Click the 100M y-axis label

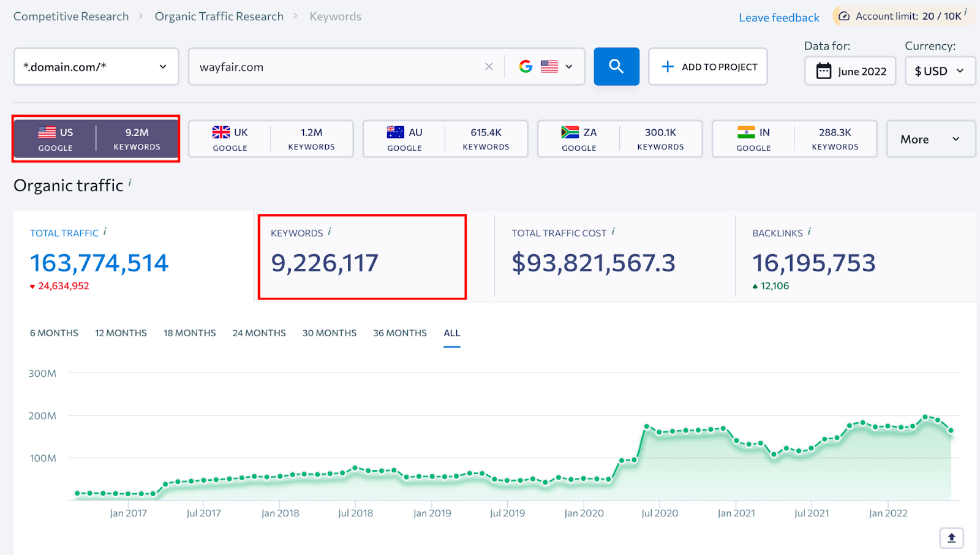click(x=43, y=458)
